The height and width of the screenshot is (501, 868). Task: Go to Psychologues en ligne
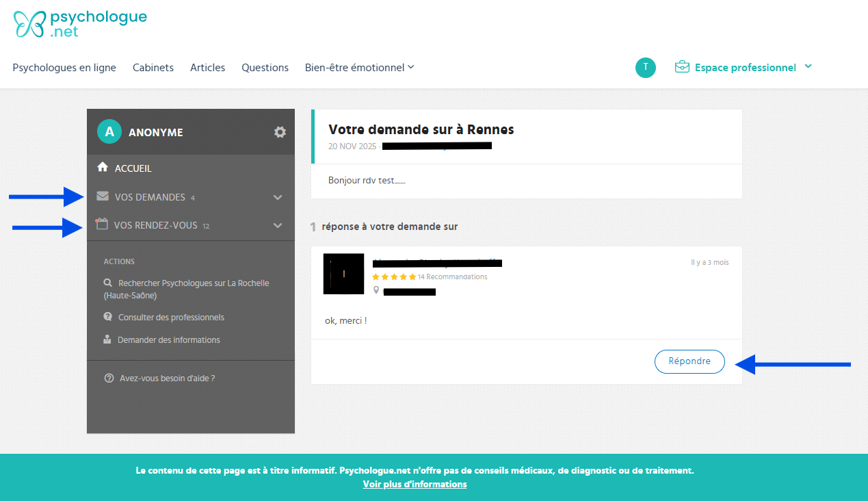64,67
